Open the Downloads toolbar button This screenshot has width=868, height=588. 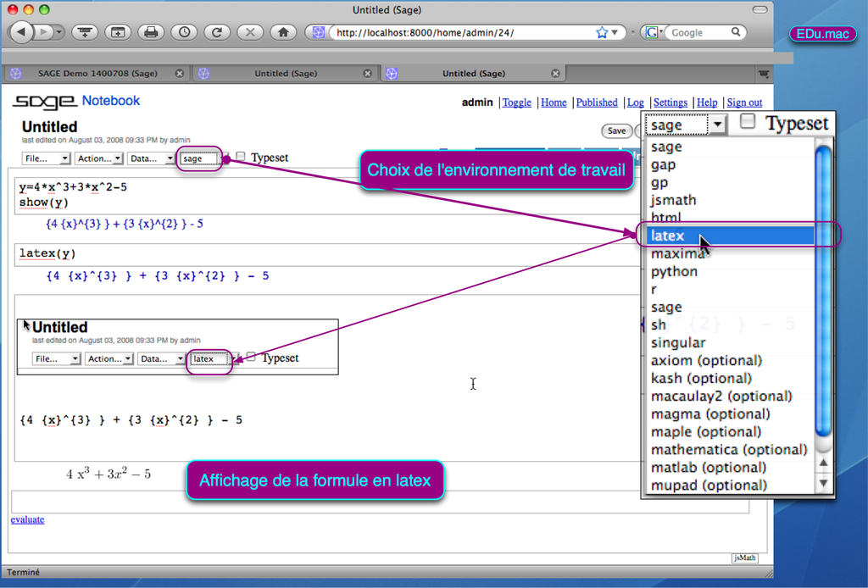[x=85, y=33]
